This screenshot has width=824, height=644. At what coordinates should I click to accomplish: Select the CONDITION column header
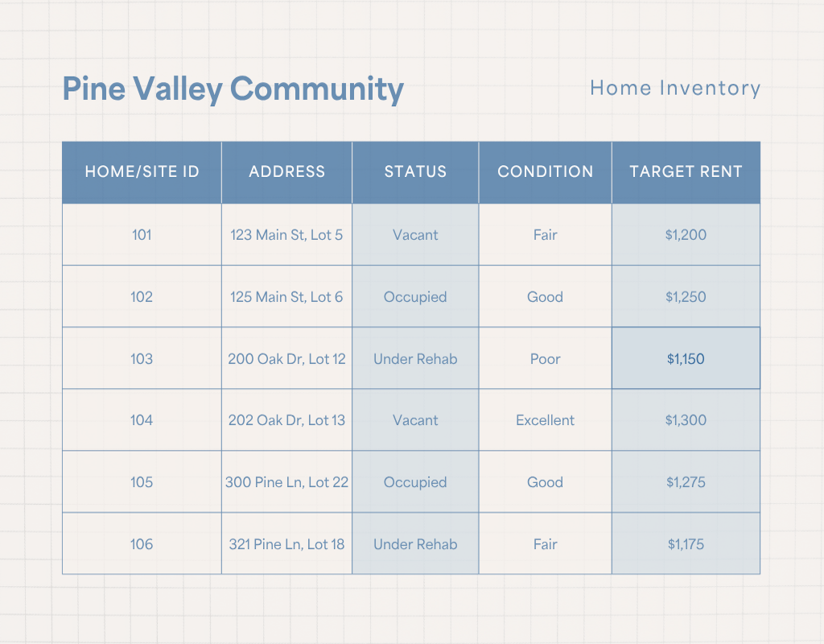pyautogui.click(x=545, y=172)
